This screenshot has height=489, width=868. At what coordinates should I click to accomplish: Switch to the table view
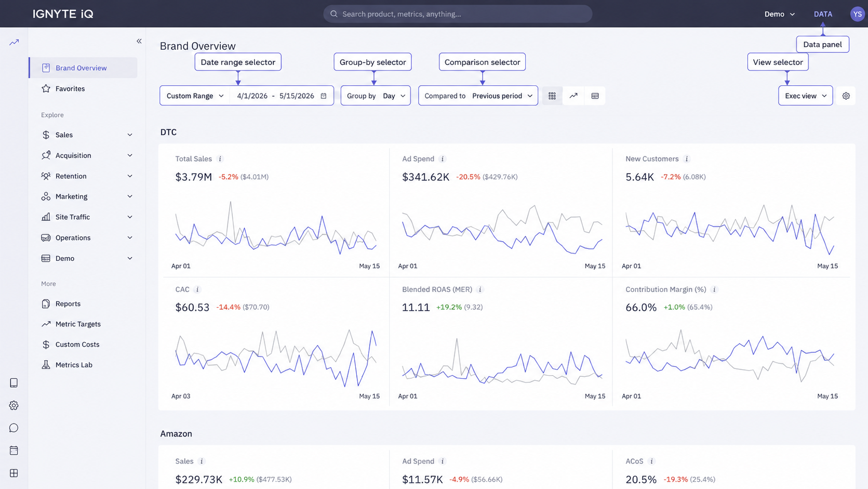pyautogui.click(x=595, y=96)
